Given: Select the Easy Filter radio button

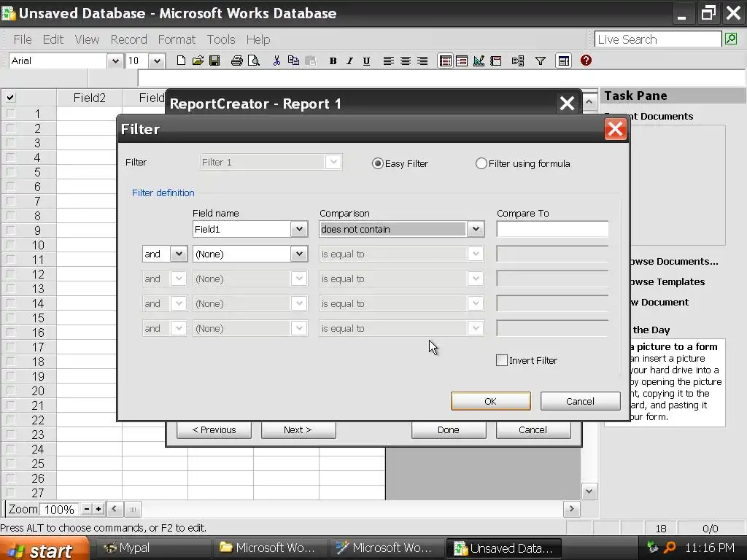Looking at the screenshot, I should click(x=378, y=163).
